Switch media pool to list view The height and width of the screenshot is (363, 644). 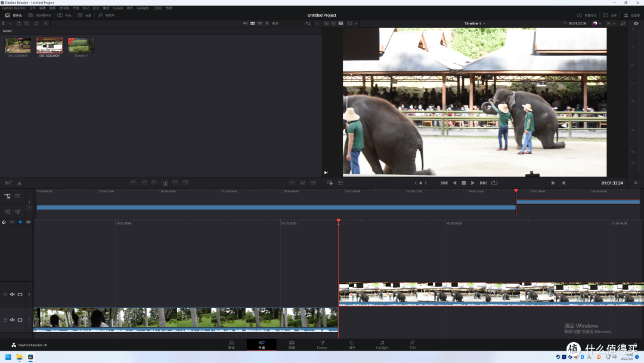[x=267, y=23]
